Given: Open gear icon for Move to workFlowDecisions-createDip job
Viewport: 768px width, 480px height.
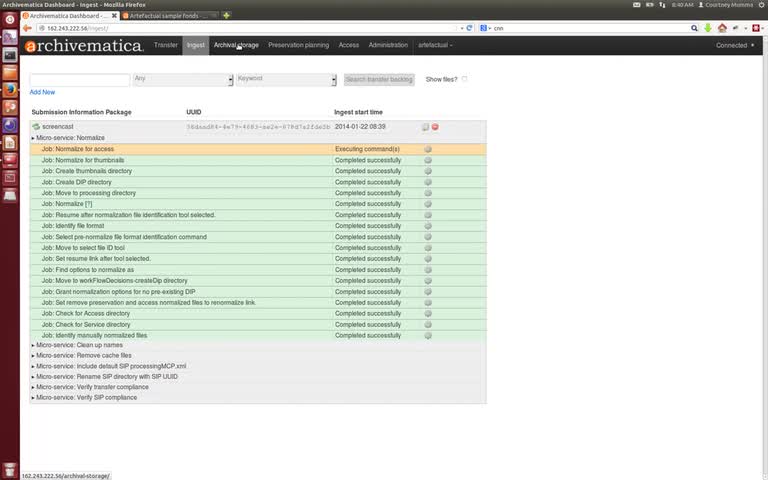Looking at the screenshot, I should coord(428,281).
